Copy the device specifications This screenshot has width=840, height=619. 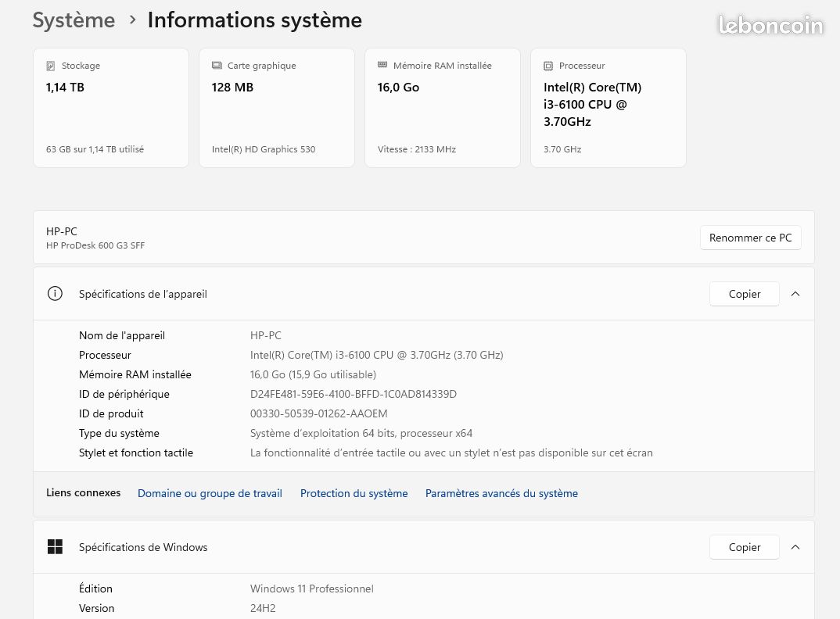744,294
